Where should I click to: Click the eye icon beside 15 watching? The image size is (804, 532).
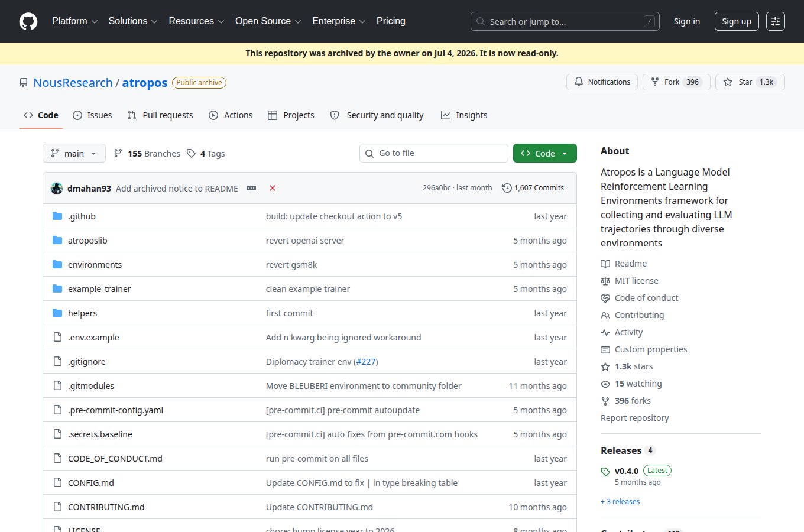pyautogui.click(x=605, y=384)
